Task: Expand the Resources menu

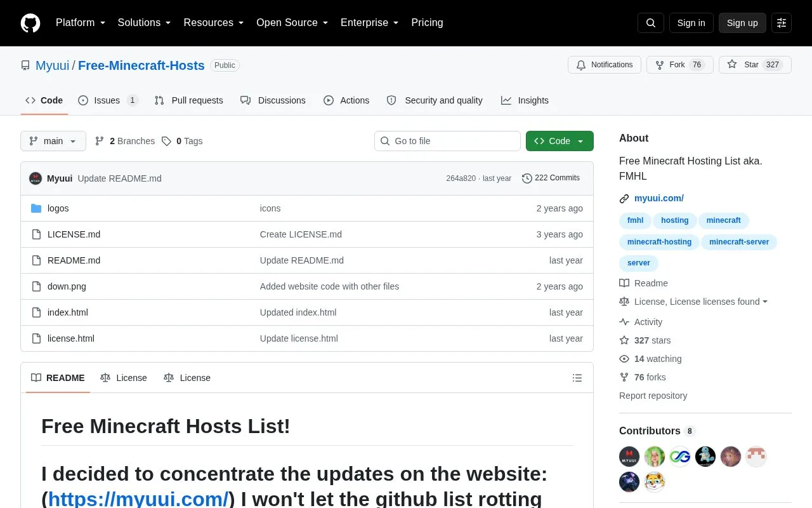Action: click(214, 23)
